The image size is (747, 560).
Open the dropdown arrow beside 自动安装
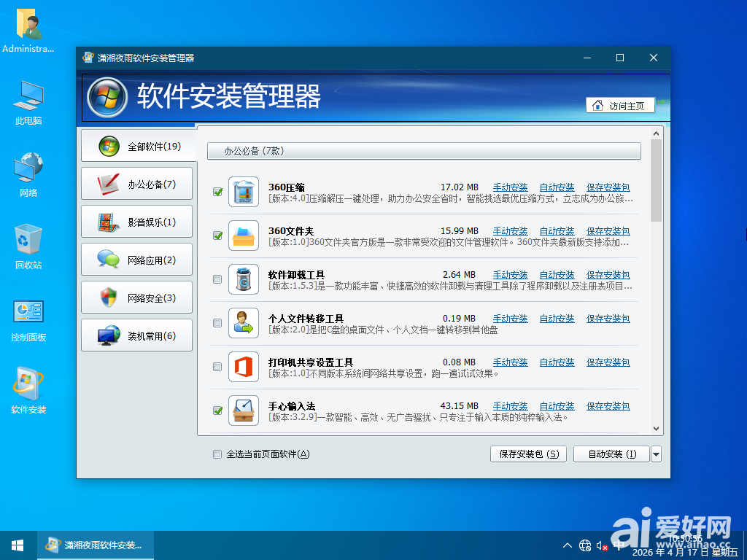click(x=656, y=454)
